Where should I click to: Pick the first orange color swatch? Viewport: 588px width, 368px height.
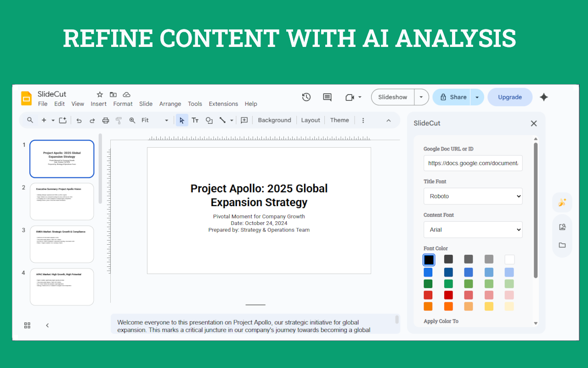[428, 306]
